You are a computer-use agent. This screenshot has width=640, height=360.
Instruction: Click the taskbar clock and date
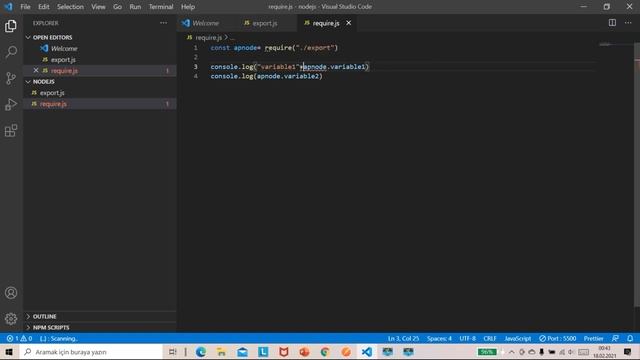(x=604, y=352)
